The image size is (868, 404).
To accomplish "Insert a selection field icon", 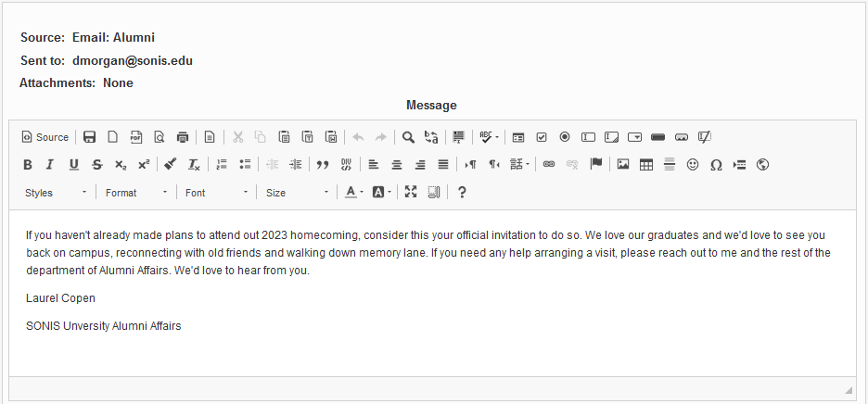I will (634, 137).
